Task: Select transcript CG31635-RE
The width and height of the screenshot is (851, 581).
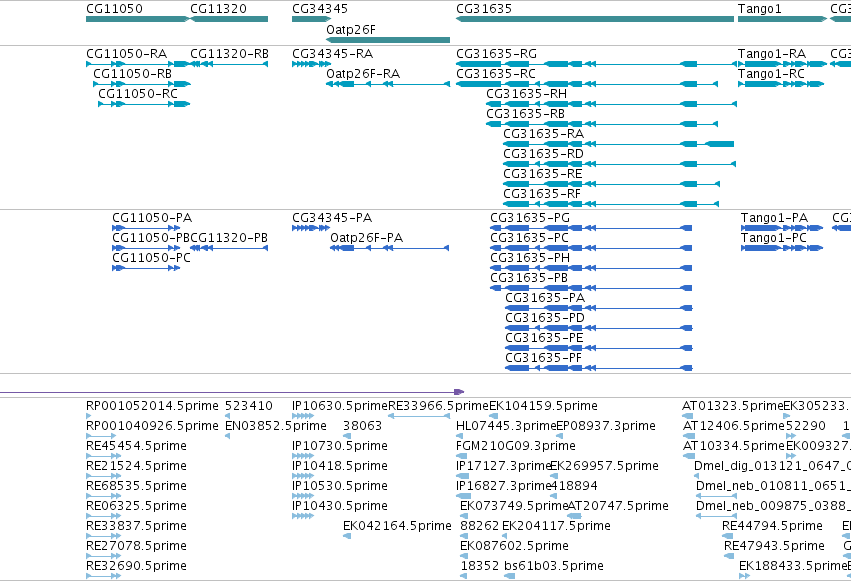Action: click(612, 184)
